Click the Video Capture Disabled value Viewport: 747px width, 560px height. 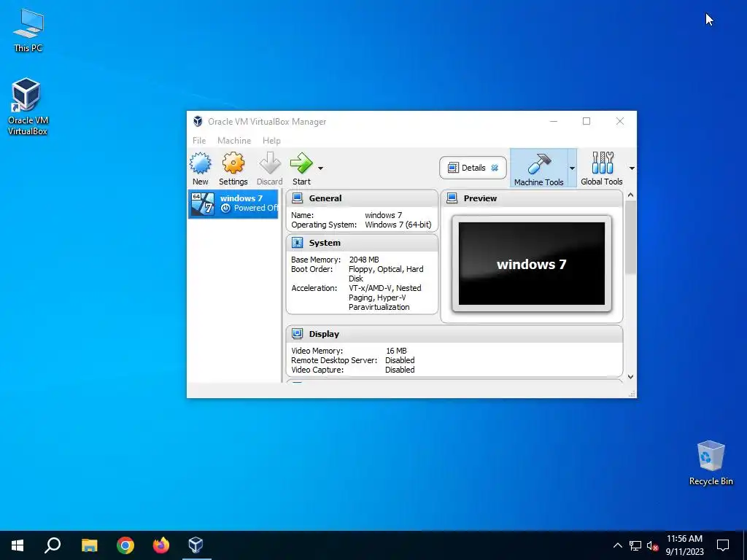[x=400, y=370]
